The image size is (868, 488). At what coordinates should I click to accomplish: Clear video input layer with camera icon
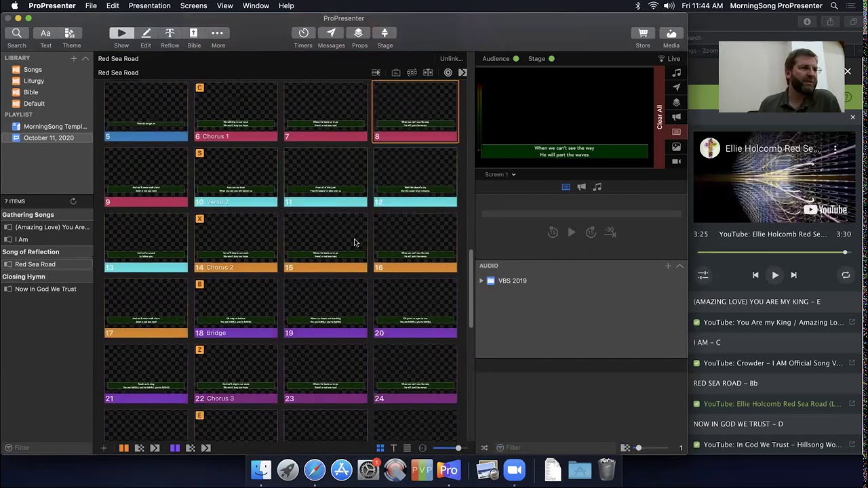tap(676, 162)
